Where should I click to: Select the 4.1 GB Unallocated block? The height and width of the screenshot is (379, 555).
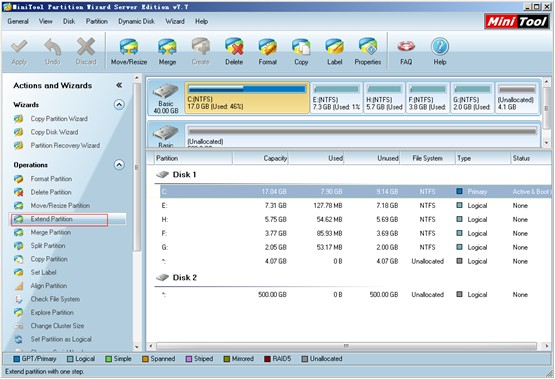(517, 98)
